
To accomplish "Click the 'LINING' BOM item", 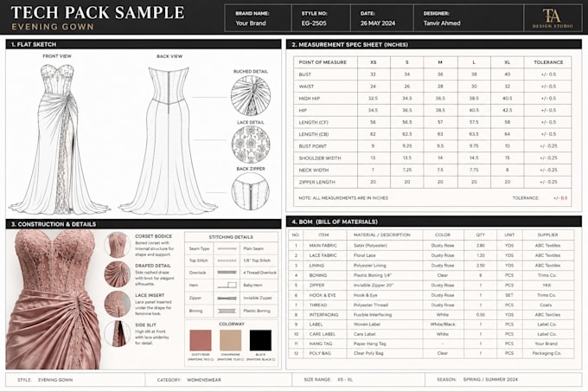I will [316, 265].
